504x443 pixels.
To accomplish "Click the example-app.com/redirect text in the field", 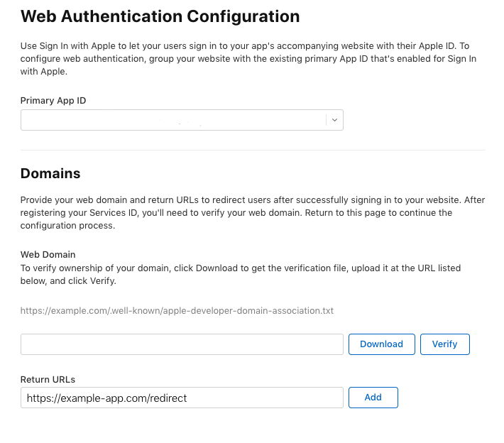I will coord(106,398).
